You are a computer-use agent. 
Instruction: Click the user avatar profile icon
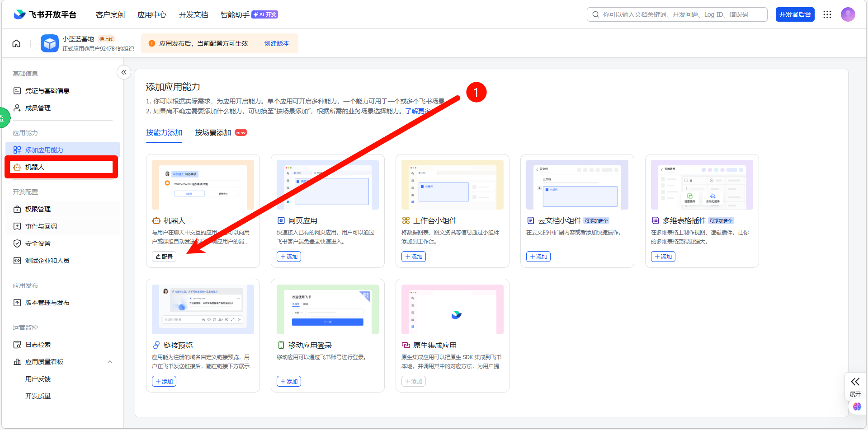tap(848, 14)
